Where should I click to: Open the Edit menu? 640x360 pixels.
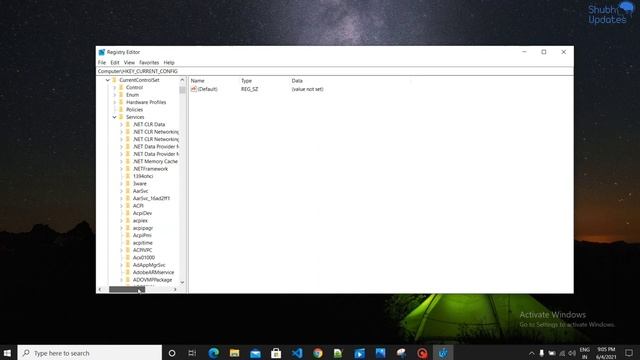pos(115,62)
